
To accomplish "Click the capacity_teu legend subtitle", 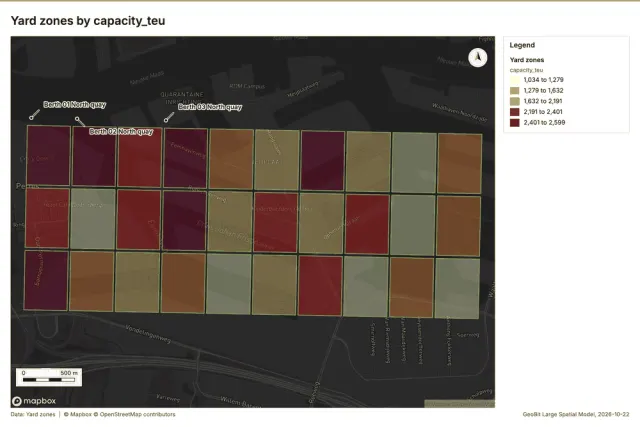I will pyautogui.click(x=527, y=70).
